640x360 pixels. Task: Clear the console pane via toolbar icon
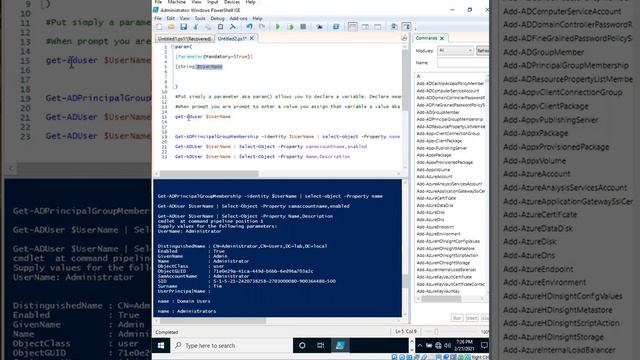coord(233,27)
